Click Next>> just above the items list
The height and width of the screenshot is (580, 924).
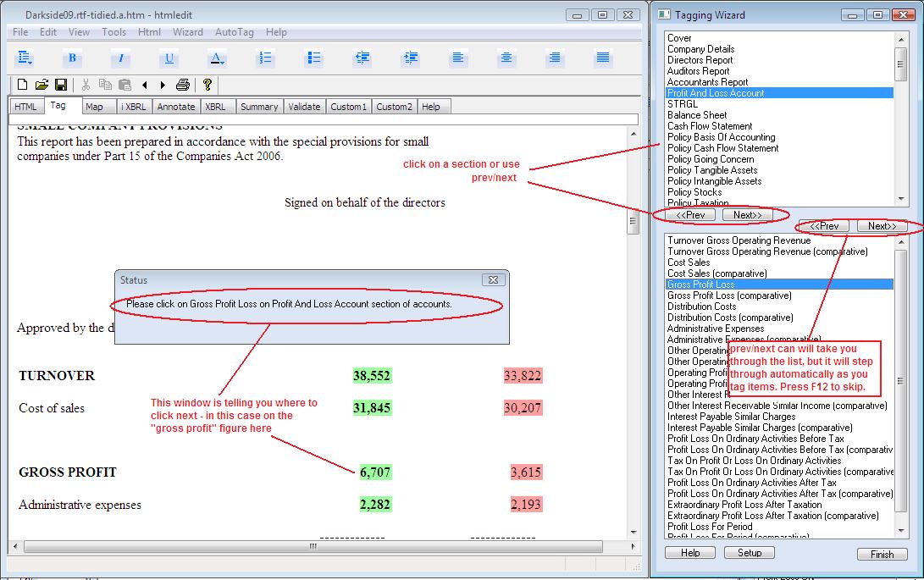[882, 226]
